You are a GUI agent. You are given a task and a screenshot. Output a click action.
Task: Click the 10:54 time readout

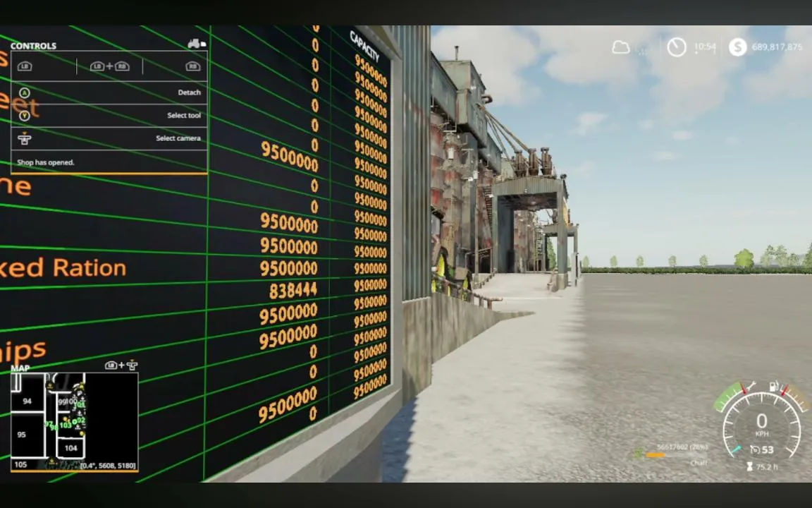pos(705,47)
